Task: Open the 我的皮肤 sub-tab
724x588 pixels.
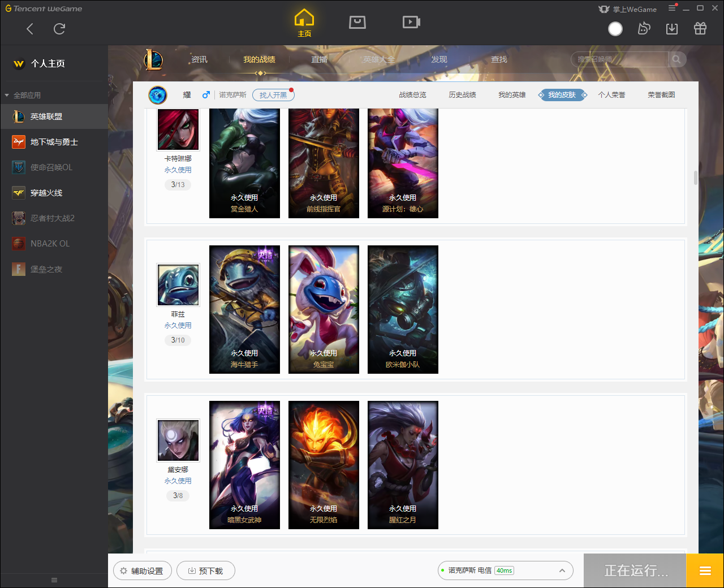Action: pos(562,95)
